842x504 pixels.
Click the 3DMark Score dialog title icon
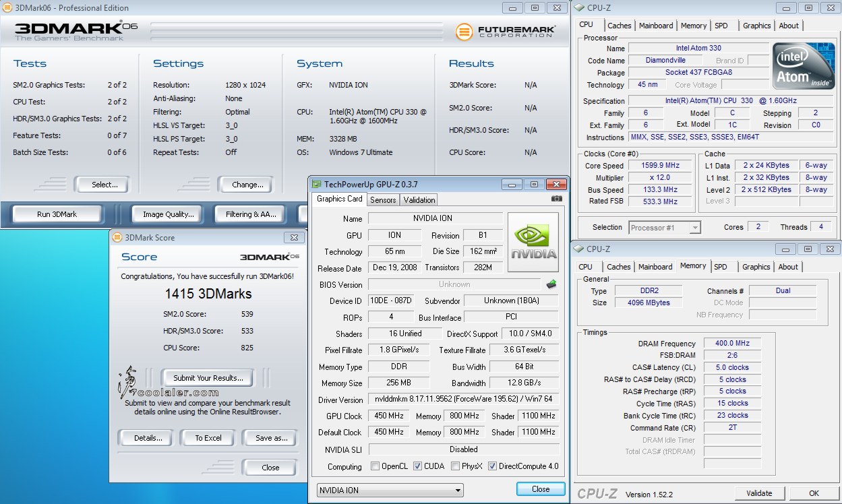coord(117,237)
